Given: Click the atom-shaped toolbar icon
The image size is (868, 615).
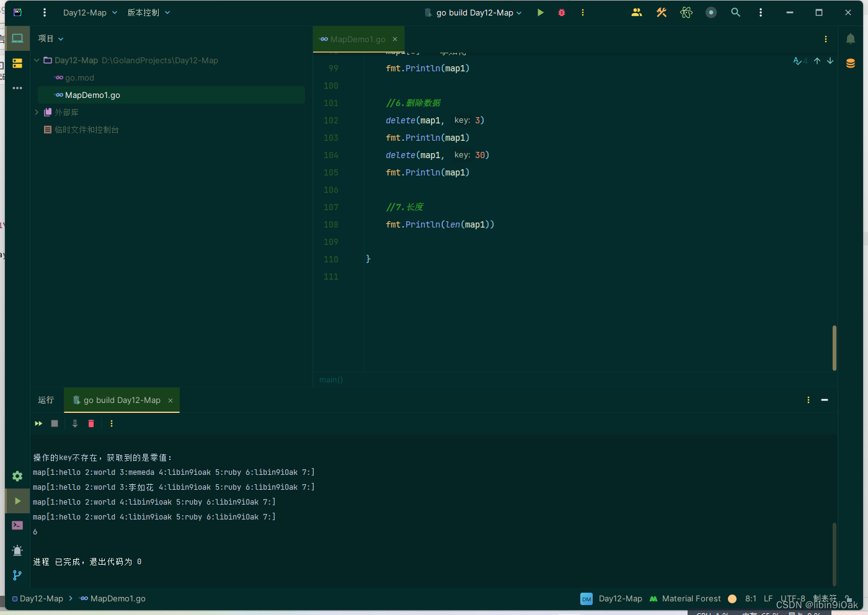Looking at the screenshot, I should [686, 12].
